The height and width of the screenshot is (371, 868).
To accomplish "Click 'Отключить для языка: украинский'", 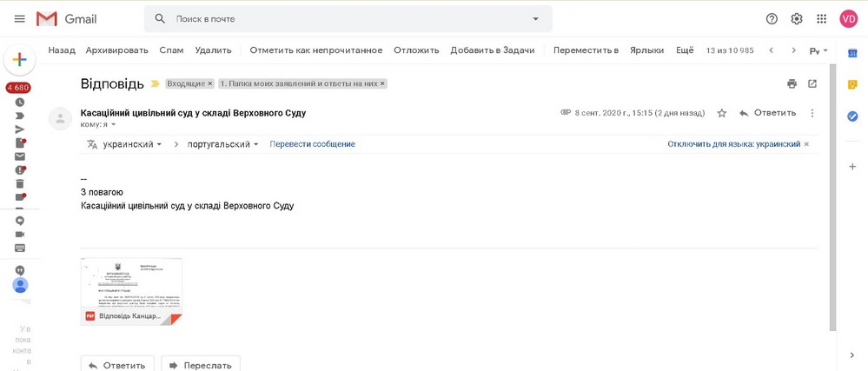I will tap(733, 144).
